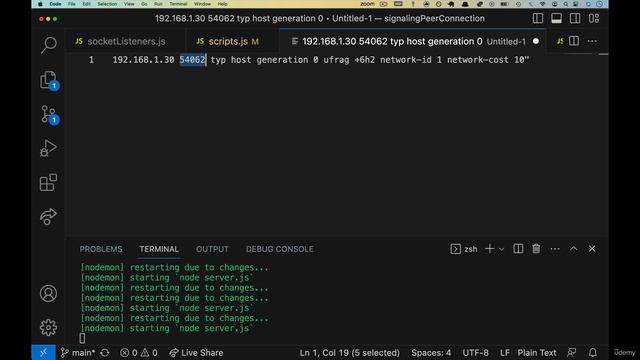Change the LF end of line sequence
This screenshot has height=360, width=640.
coord(504,353)
